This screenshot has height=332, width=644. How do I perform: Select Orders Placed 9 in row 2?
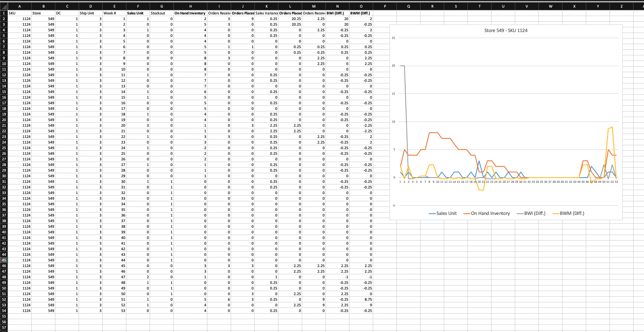(x=243, y=19)
